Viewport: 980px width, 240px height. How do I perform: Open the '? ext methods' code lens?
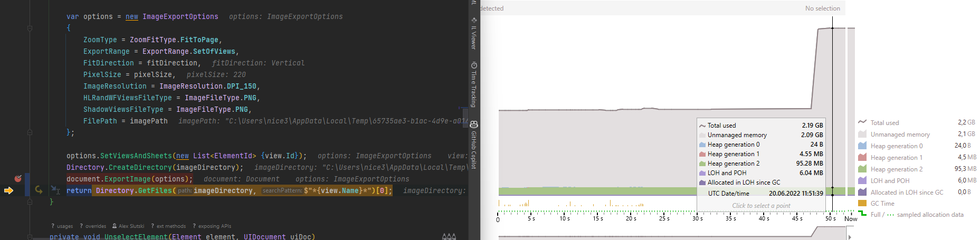point(168,226)
